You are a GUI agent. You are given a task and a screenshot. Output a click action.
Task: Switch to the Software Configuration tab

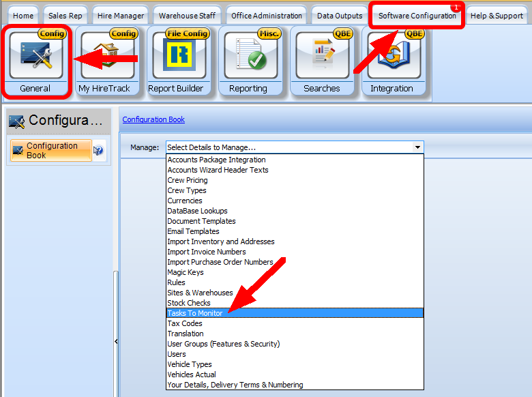(417, 16)
